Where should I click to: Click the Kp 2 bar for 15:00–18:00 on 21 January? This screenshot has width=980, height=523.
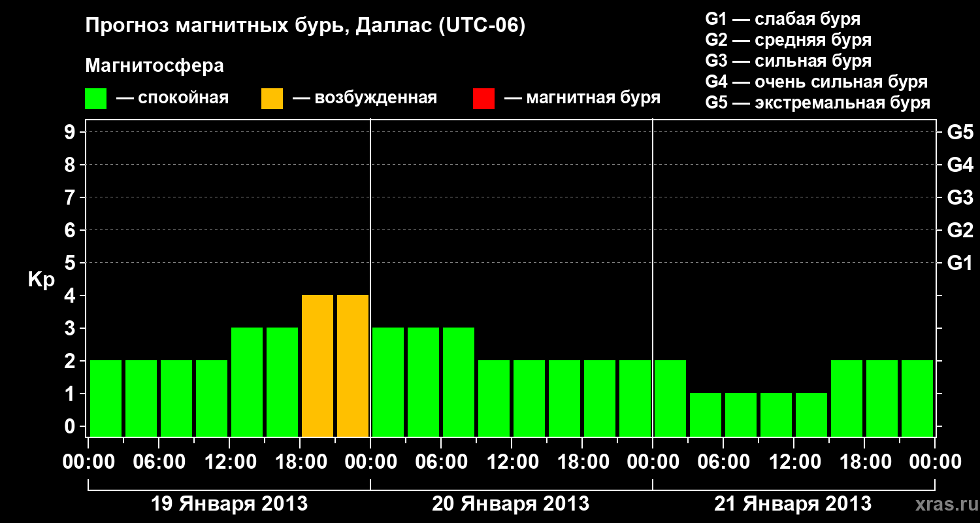click(x=847, y=398)
